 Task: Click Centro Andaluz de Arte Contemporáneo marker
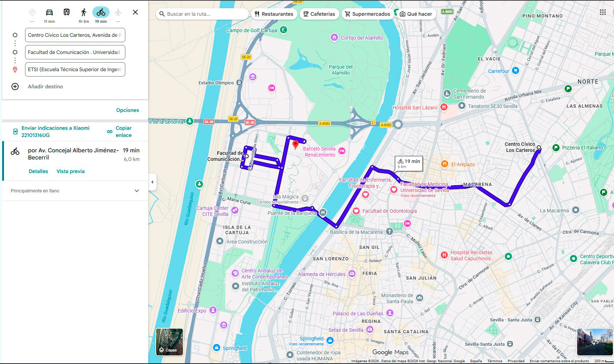point(235,274)
